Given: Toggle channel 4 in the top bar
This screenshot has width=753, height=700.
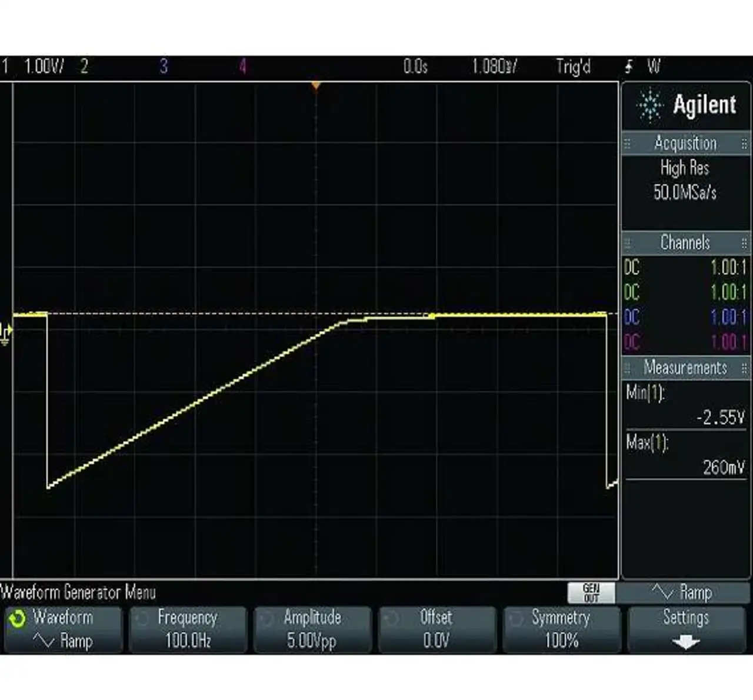Looking at the screenshot, I should (x=242, y=66).
